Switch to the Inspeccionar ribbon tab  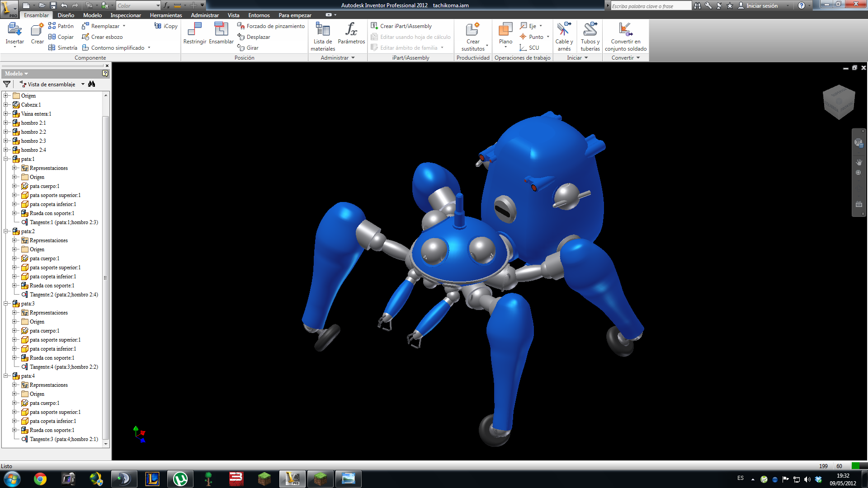click(126, 15)
